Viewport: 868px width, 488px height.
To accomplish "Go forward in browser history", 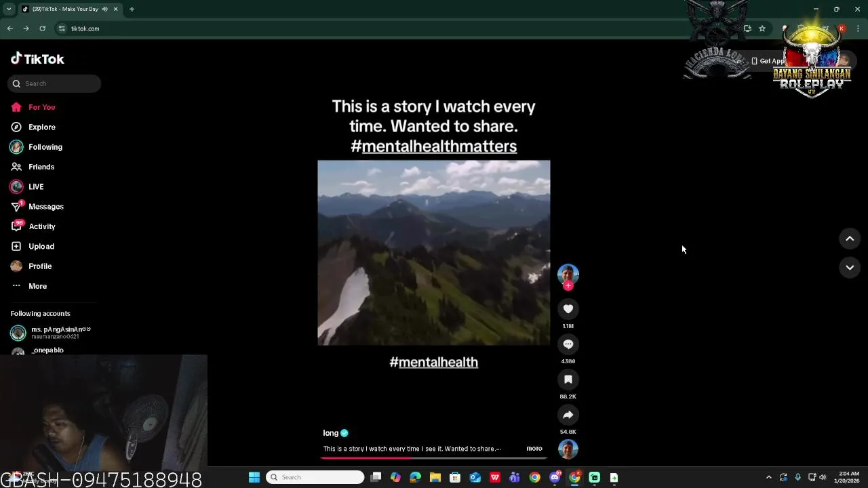I will tap(26, 28).
